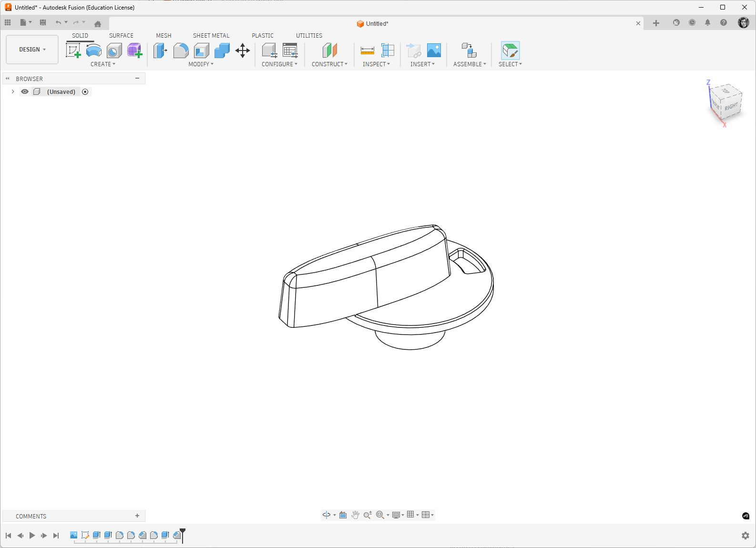
Task: Switch to the SHEET METAL tab
Action: click(x=211, y=36)
